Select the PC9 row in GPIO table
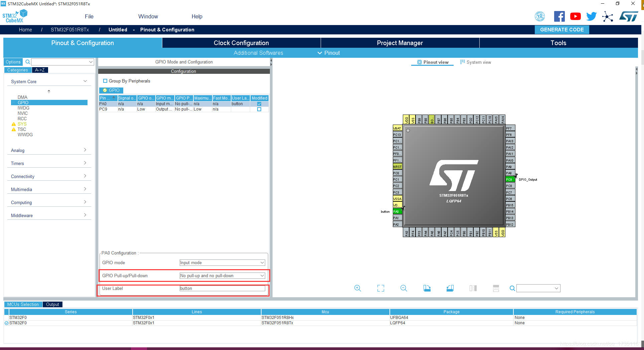The height and width of the screenshot is (350, 644). (184, 109)
